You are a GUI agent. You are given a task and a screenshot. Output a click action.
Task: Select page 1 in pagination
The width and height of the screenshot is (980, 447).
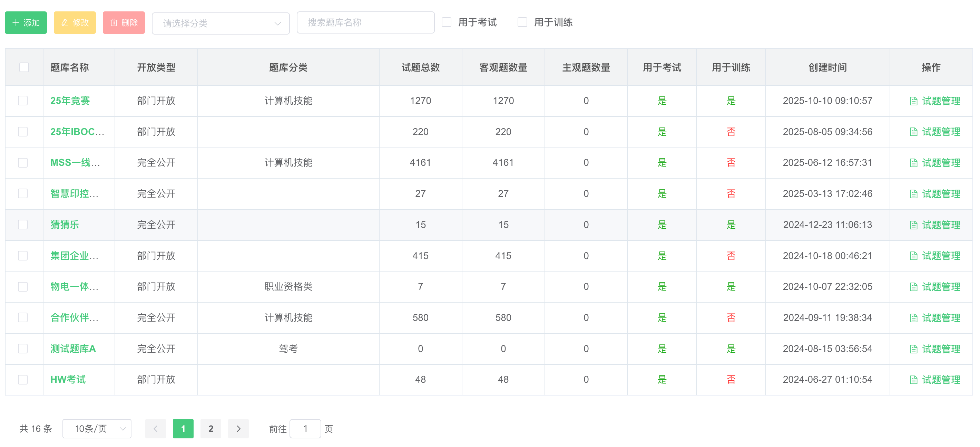coord(183,429)
